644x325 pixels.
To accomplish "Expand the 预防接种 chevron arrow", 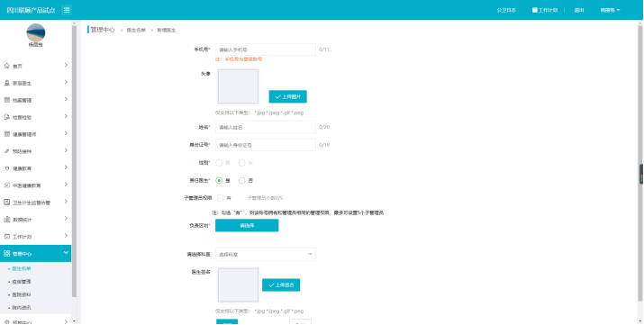I will click(66, 150).
